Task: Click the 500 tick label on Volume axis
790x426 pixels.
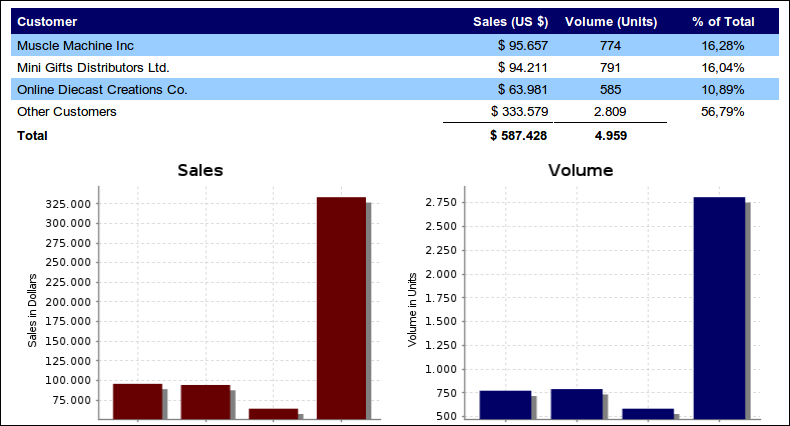Action: click(446, 416)
